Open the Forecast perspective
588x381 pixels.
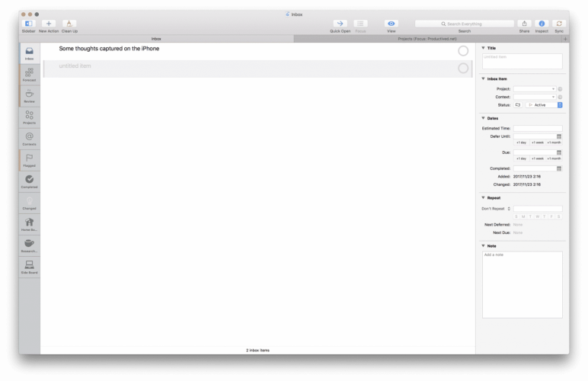tap(29, 75)
